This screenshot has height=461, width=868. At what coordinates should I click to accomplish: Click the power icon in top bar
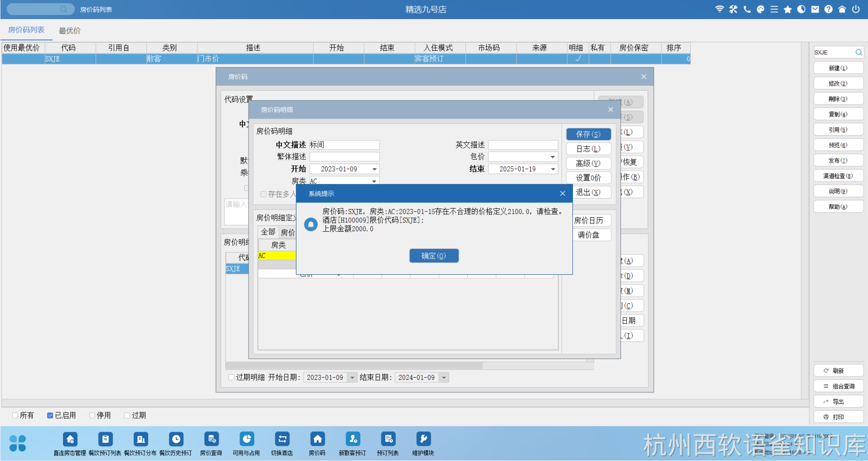(x=856, y=9)
